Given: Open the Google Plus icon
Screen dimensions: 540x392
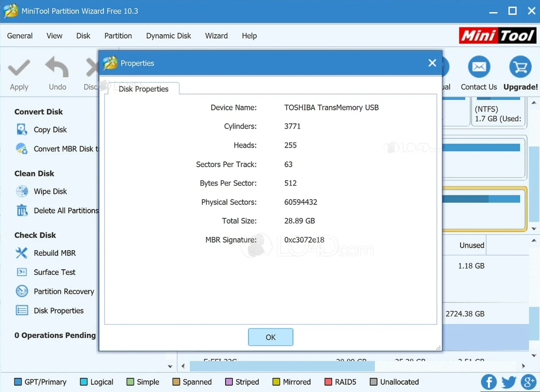Looking at the screenshot, I should point(529,382).
